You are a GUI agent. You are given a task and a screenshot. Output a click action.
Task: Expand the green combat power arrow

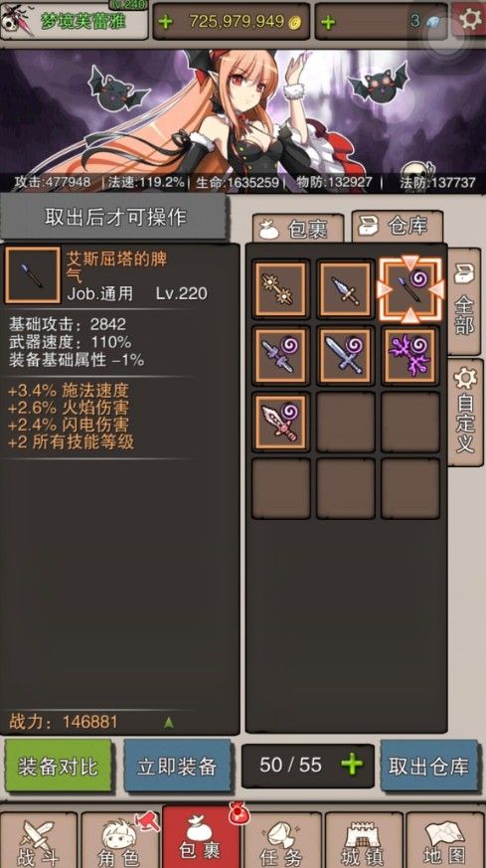169,723
